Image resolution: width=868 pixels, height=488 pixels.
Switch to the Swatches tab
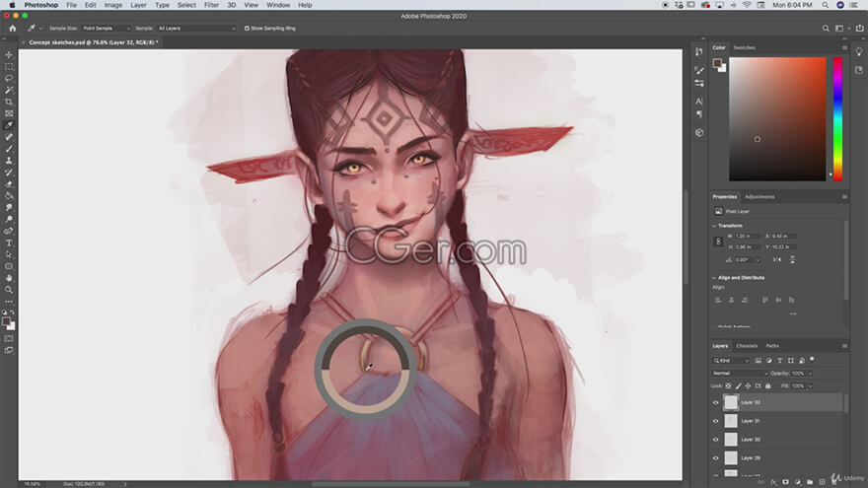(744, 47)
